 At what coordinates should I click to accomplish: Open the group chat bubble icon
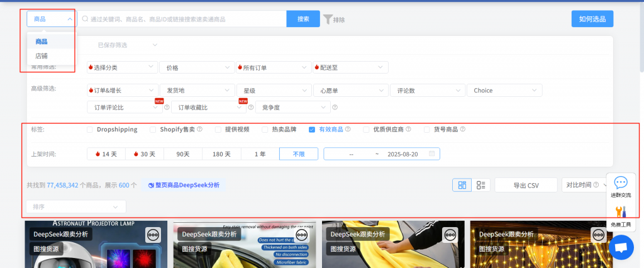(x=621, y=182)
